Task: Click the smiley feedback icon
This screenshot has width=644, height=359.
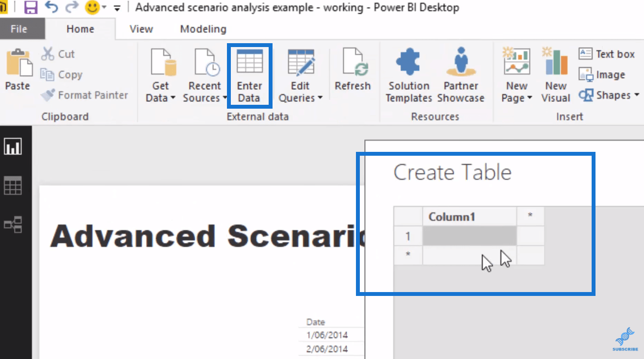Action: click(x=92, y=7)
